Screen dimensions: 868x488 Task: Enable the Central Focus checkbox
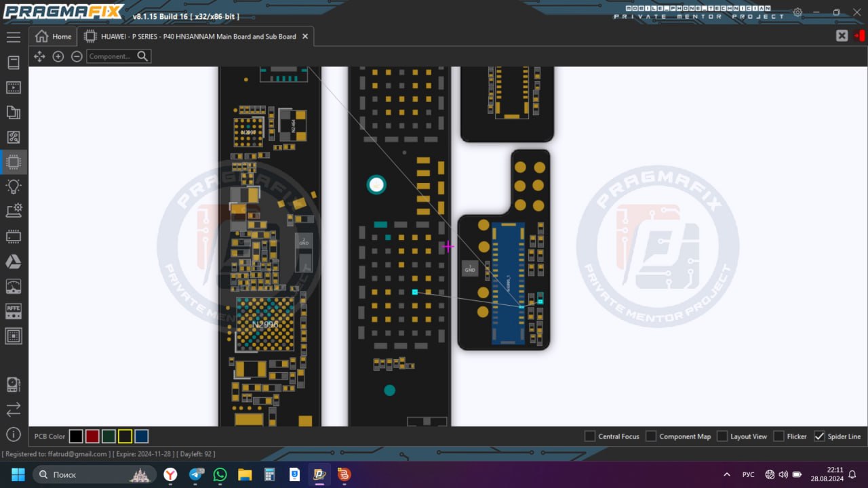pyautogui.click(x=590, y=436)
